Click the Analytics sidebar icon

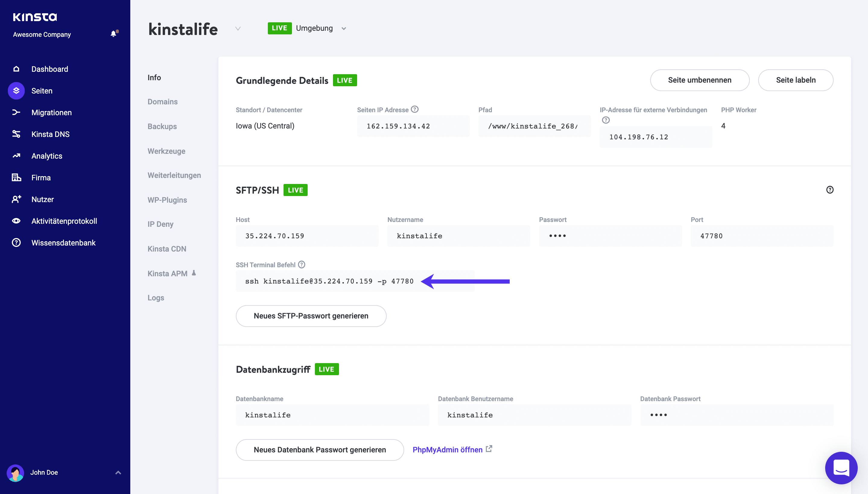[16, 156]
